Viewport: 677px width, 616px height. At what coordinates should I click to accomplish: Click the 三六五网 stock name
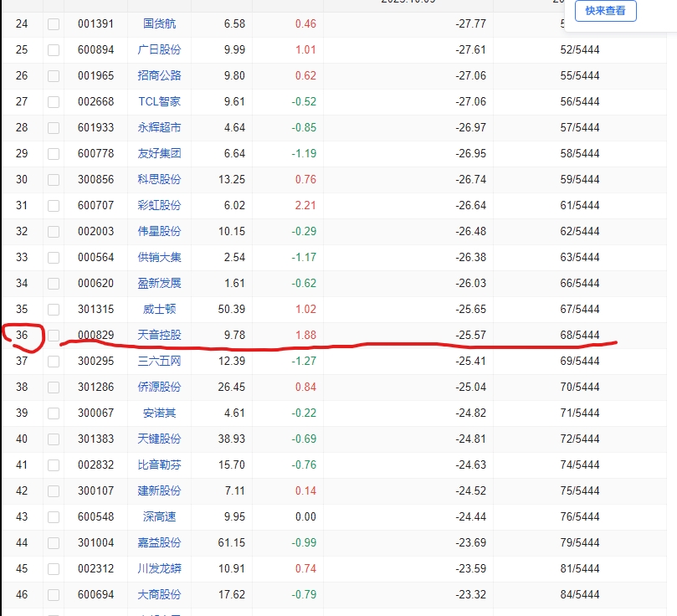coord(159,361)
